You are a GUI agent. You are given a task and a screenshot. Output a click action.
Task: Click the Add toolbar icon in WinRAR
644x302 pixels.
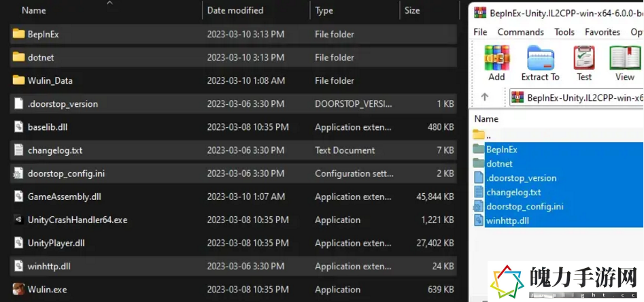pyautogui.click(x=496, y=58)
